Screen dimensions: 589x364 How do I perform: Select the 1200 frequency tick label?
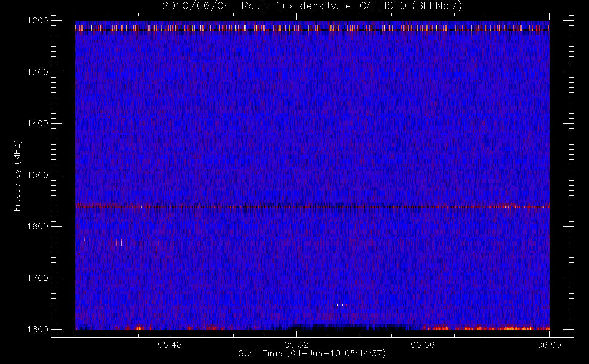click(38, 21)
